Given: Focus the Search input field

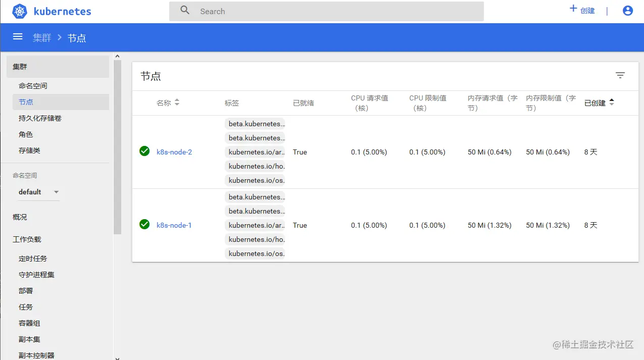Looking at the screenshot, I should click(326, 11).
